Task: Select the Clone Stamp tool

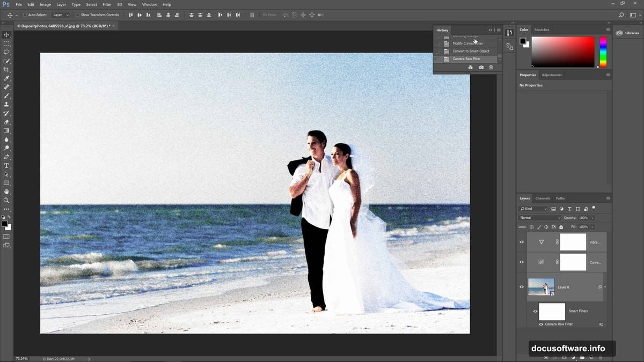Action: coord(6,105)
